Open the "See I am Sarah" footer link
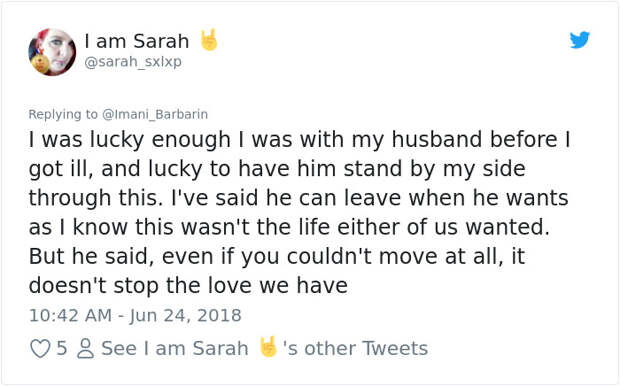620x386 pixels. click(x=175, y=348)
